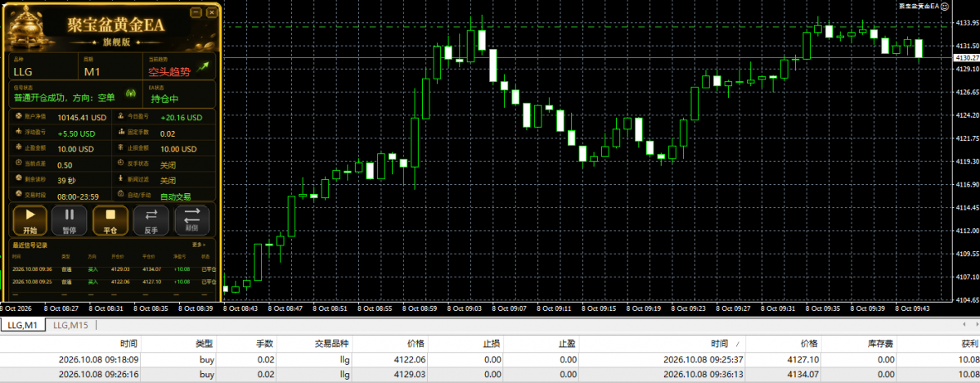Minimize the 聚宝盆黄金EA panel
Screen dimensions: 980x383
coord(197,12)
